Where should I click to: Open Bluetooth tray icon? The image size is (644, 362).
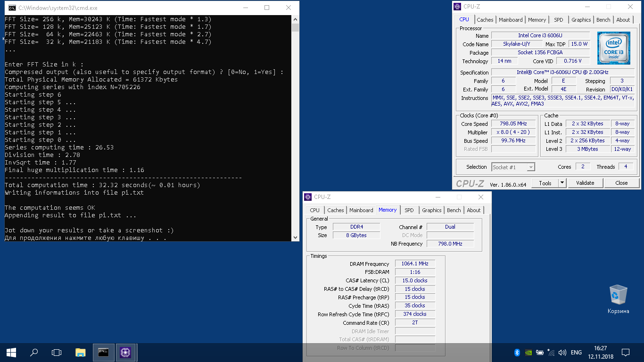click(x=517, y=352)
